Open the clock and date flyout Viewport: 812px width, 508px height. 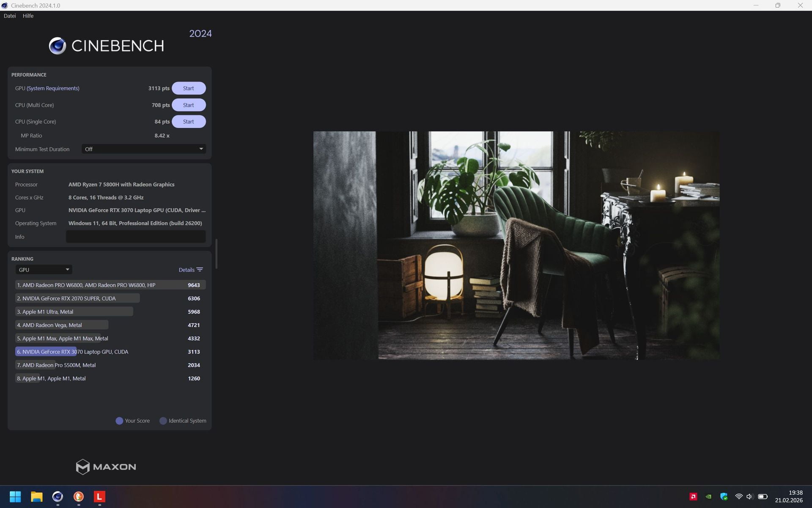pos(789,497)
